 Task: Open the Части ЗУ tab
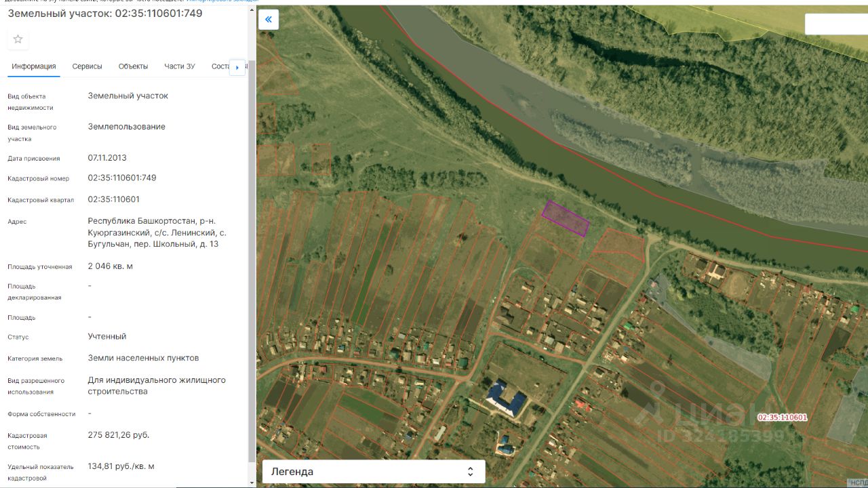[x=180, y=66]
